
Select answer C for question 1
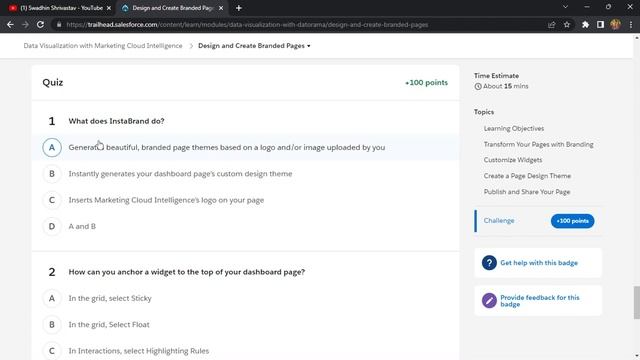pyautogui.click(x=52, y=200)
